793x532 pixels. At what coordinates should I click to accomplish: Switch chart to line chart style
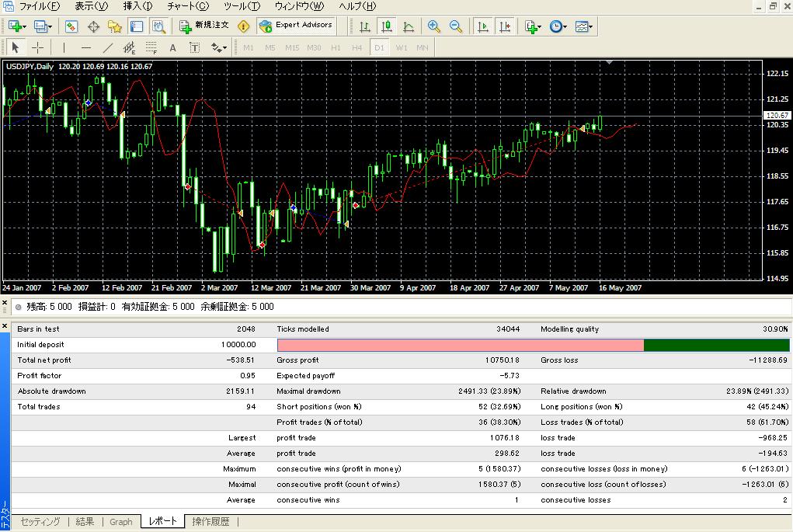(408, 26)
